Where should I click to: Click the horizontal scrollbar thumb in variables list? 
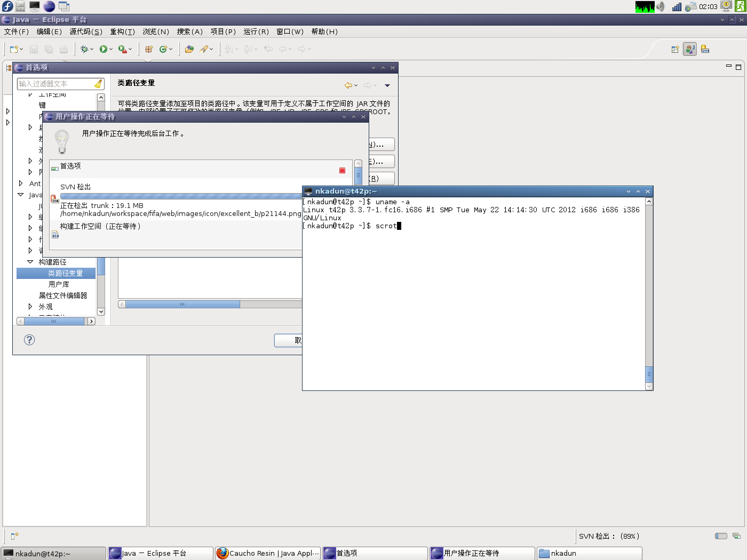tap(182, 304)
